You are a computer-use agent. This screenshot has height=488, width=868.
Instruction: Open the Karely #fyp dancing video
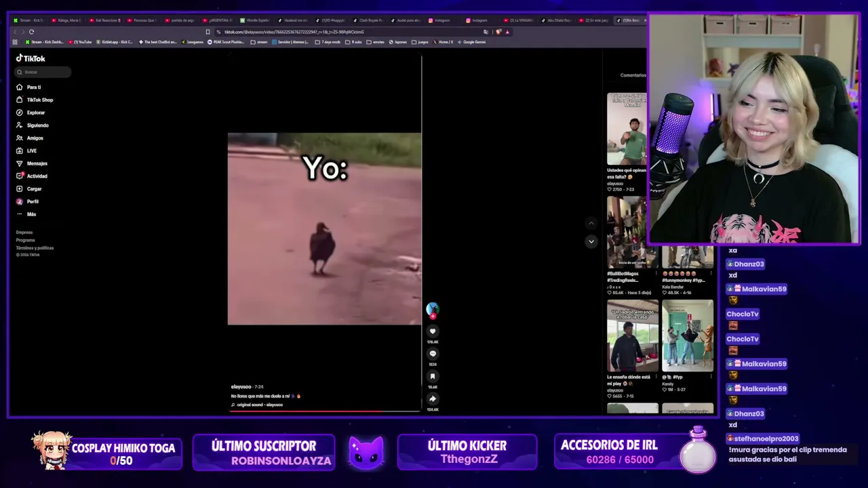688,336
